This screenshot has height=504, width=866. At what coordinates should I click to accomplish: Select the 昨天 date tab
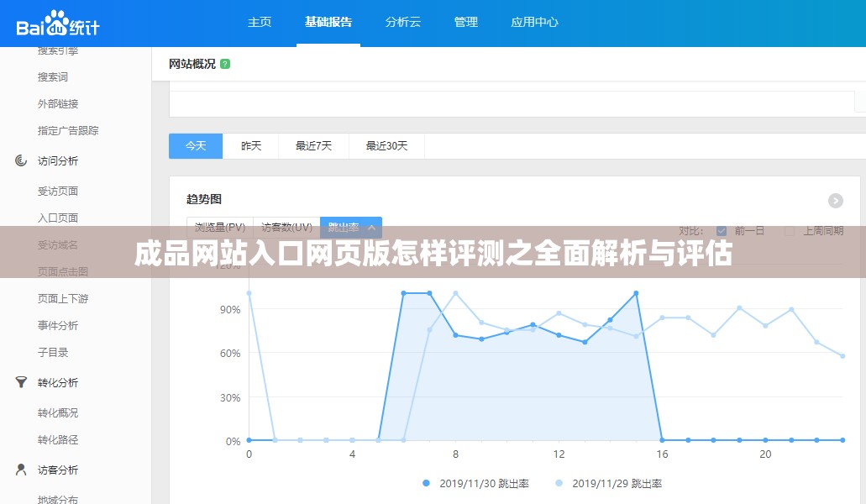[251, 145]
